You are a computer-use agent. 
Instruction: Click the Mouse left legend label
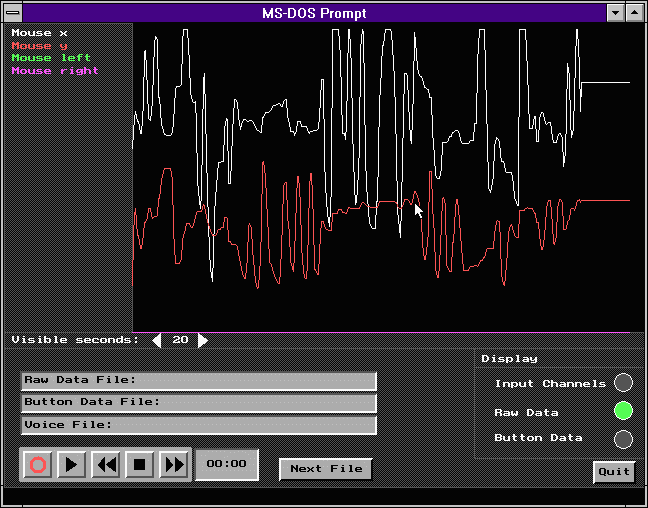point(51,58)
